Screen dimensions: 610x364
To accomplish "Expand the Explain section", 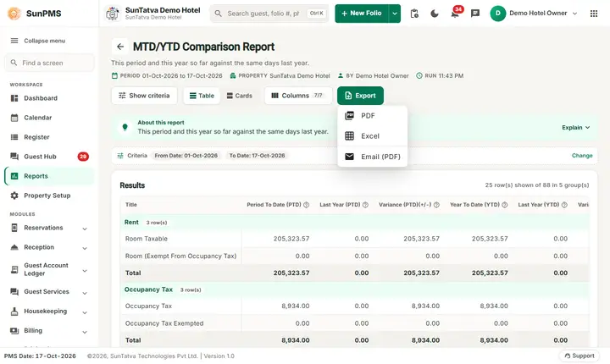I will pos(576,128).
